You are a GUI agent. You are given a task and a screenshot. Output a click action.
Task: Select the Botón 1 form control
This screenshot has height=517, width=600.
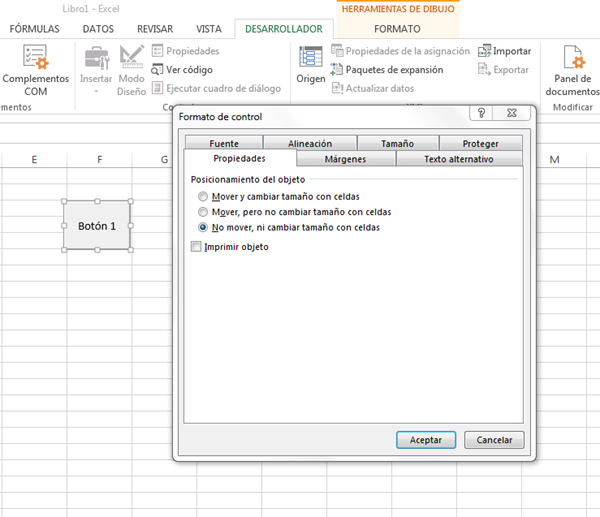tap(97, 226)
